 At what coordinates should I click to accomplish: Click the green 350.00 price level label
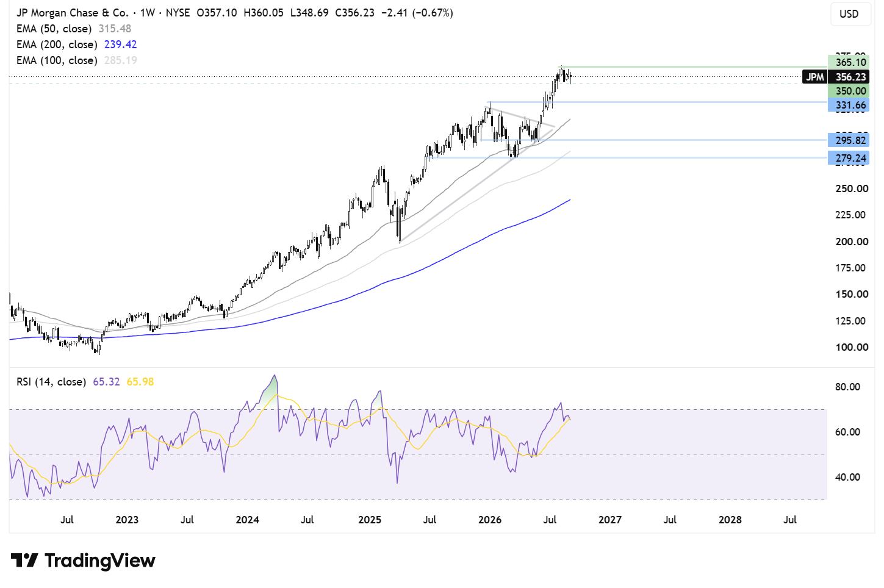849,91
